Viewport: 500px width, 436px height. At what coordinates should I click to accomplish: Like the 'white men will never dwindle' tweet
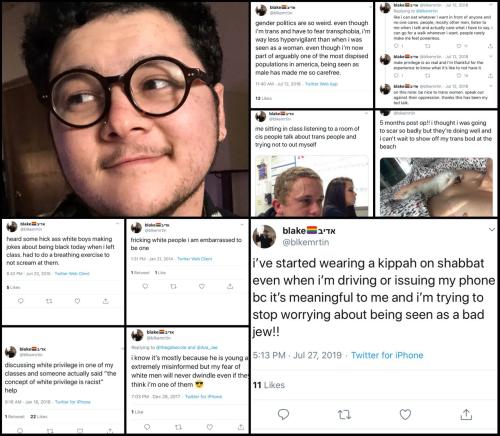click(x=209, y=427)
